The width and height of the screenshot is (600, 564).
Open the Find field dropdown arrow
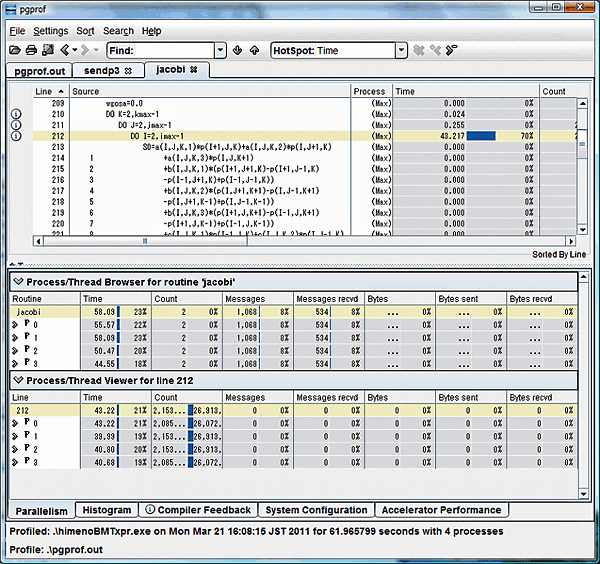coord(220,50)
